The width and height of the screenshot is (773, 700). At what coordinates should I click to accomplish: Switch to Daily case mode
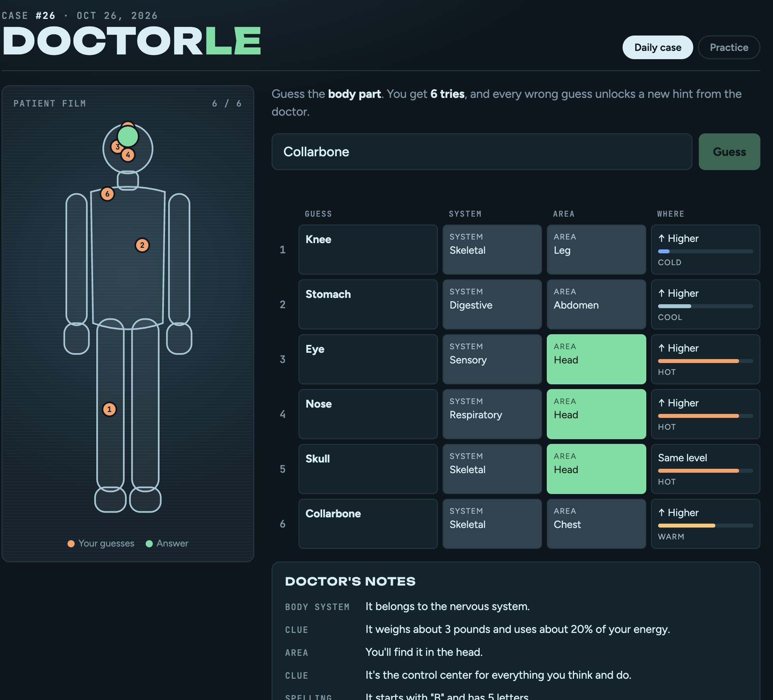658,47
